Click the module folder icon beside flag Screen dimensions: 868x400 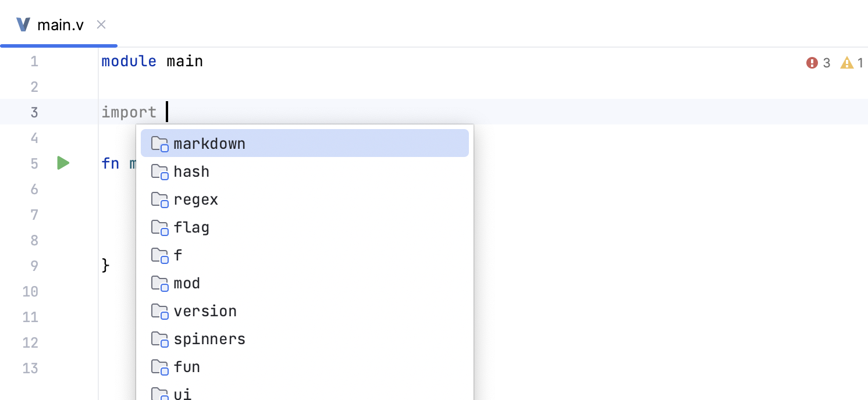(159, 227)
